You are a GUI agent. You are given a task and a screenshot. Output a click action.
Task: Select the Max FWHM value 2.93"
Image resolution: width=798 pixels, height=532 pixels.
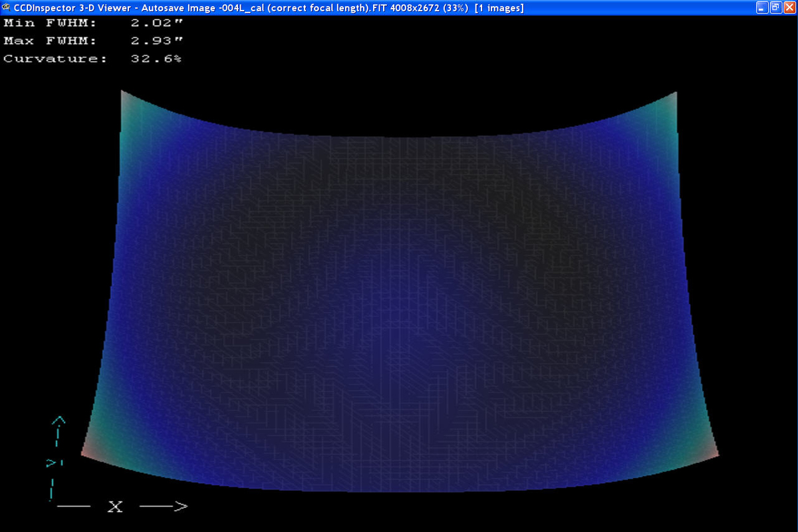point(157,41)
